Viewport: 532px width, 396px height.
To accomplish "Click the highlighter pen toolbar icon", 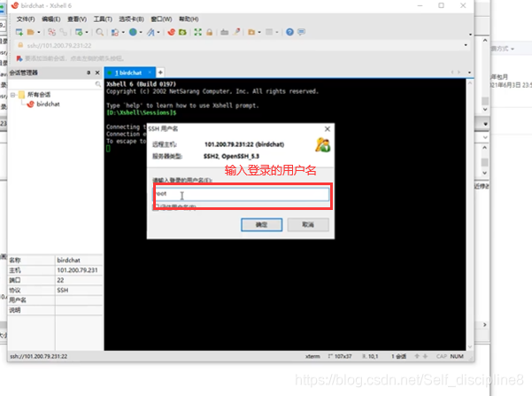I will click(x=237, y=32).
